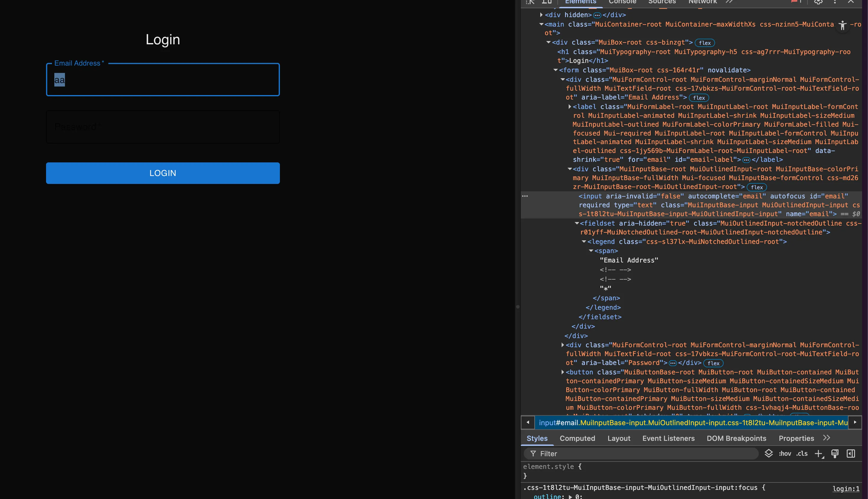Open the Event Listeners tab
868x499 pixels.
pos(668,438)
